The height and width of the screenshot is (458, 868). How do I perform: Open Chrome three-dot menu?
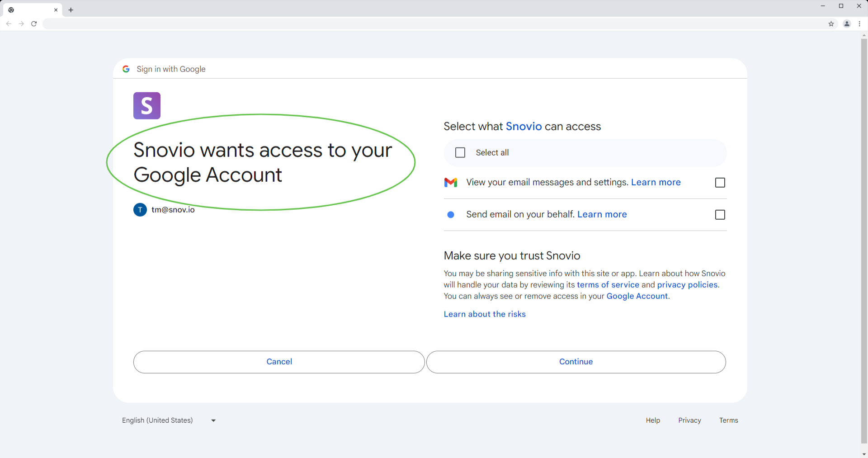859,24
